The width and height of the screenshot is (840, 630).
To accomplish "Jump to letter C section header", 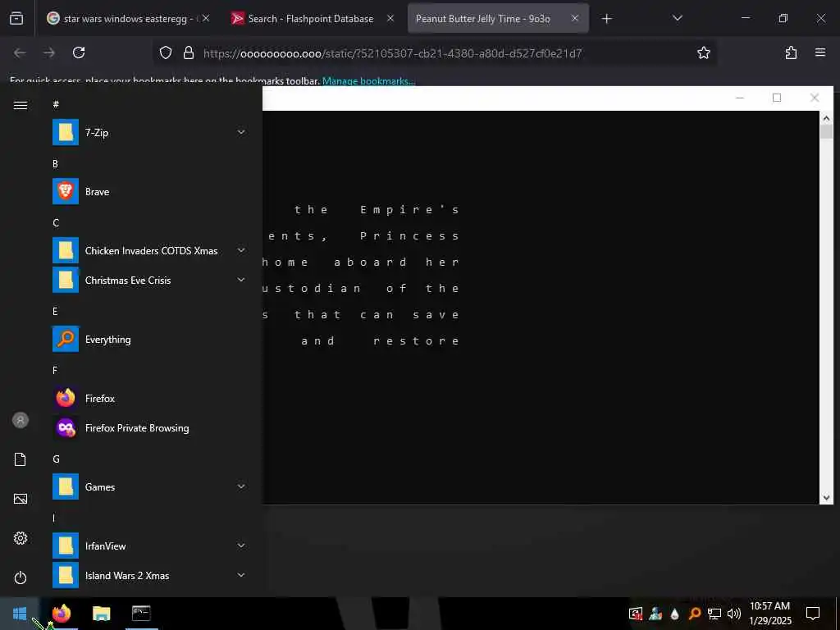I will tap(56, 223).
